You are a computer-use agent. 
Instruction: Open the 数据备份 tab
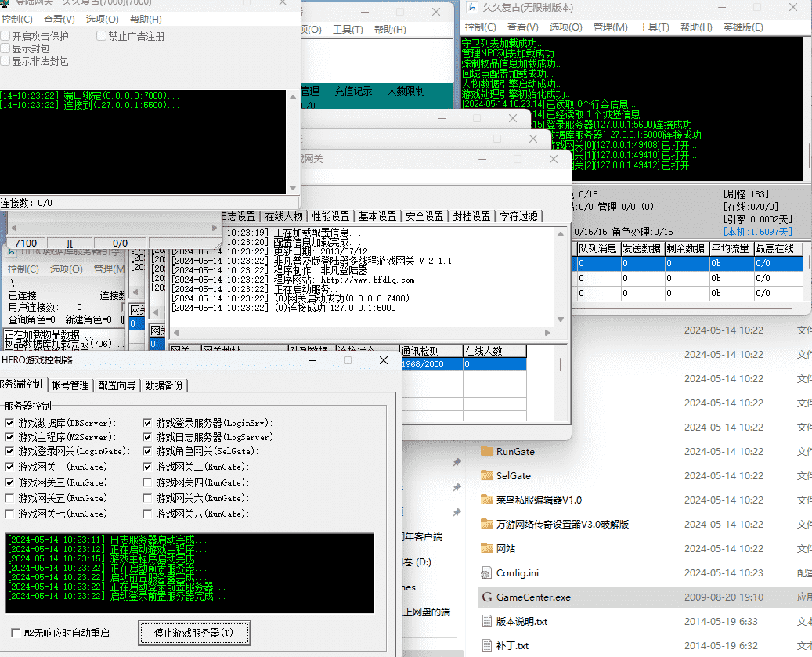point(164,385)
